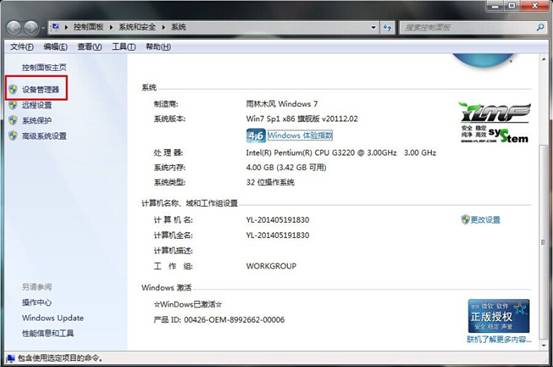Click the 4.00 GB memory value
This screenshot has width=553, height=367.
coord(286,167)
